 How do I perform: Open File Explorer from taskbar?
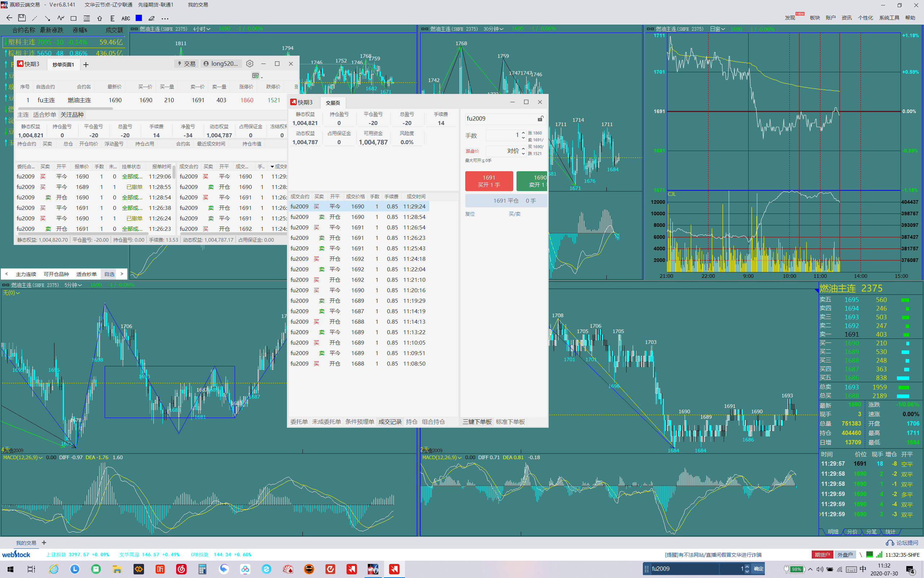coord(117,569)
